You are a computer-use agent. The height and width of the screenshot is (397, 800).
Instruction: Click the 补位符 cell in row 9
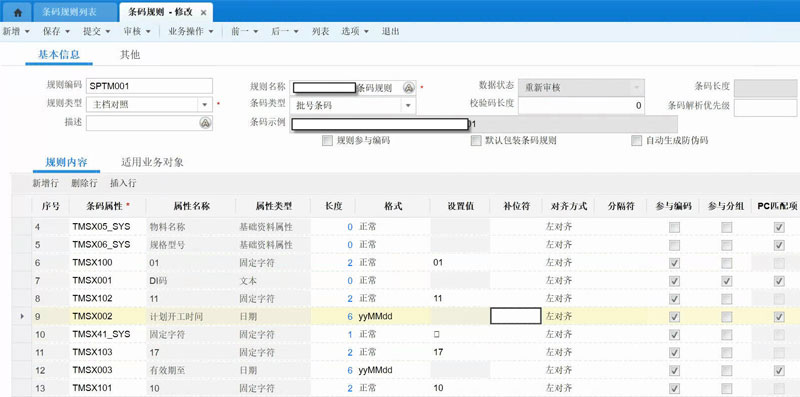click(516, 316)
